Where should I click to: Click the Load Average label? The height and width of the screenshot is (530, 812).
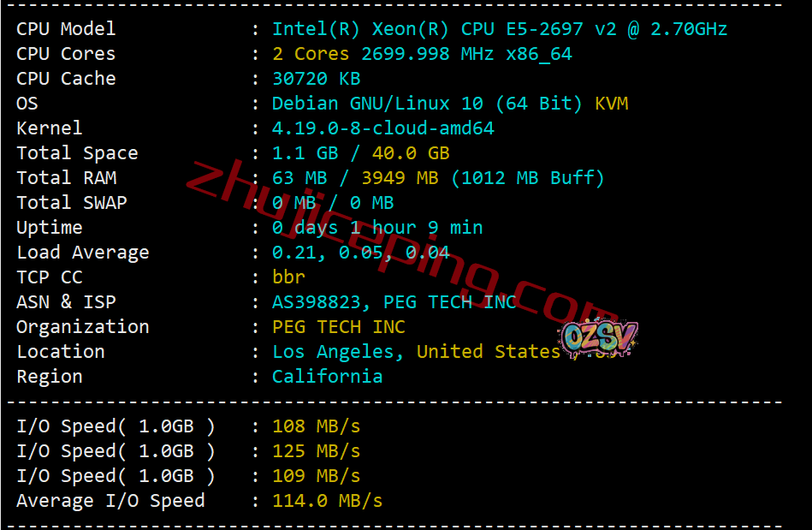tap(83, 253)
